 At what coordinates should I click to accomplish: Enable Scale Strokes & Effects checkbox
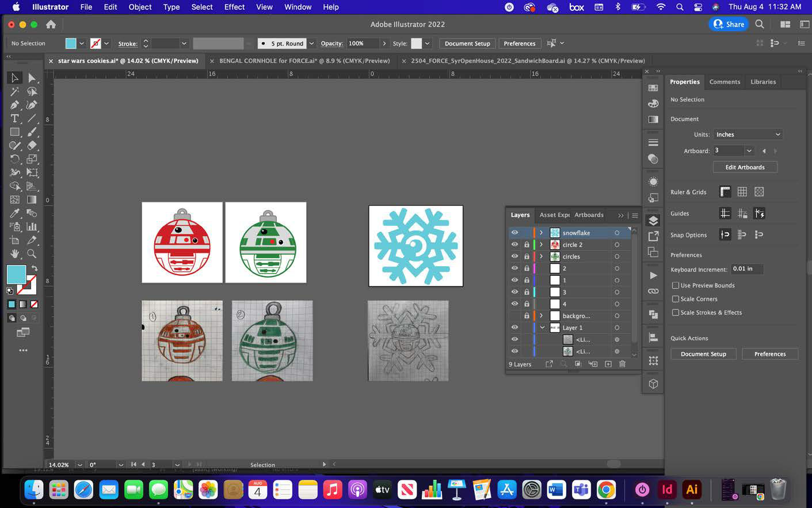coord(676,312)
